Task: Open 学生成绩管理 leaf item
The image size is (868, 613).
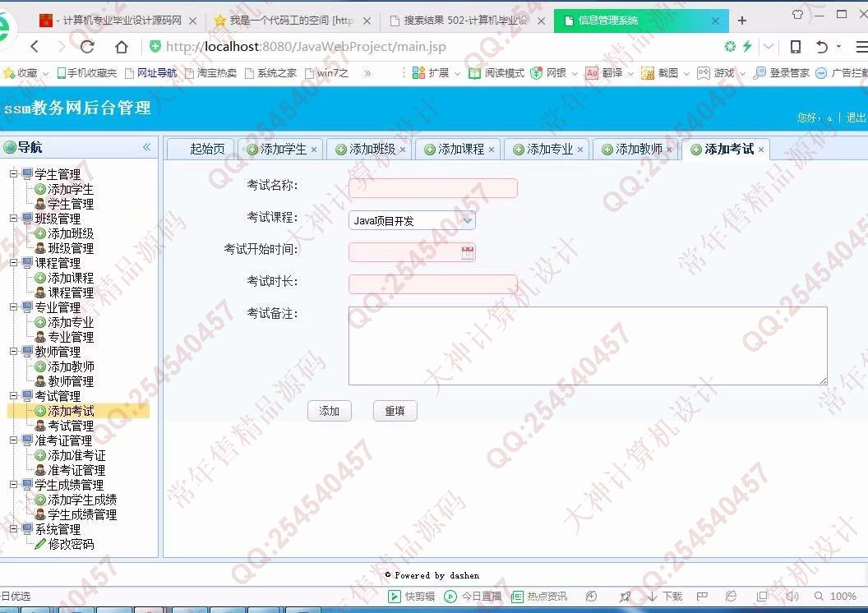Action: [x=82, y=515]
